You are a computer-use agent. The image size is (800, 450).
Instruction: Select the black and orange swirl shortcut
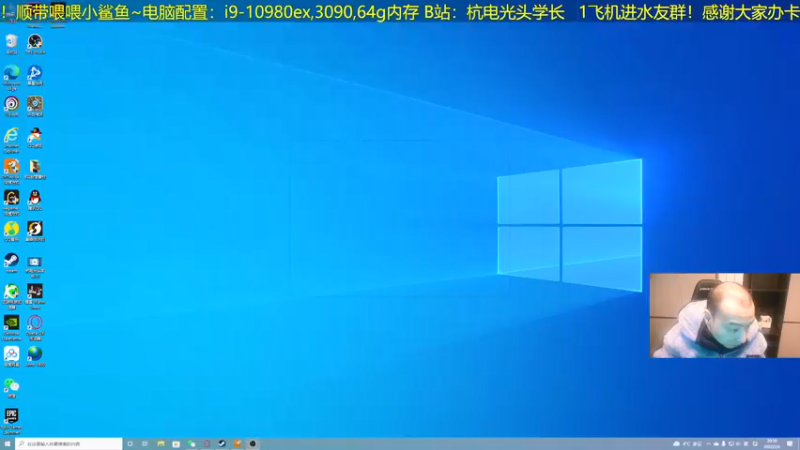click(35, 231)
